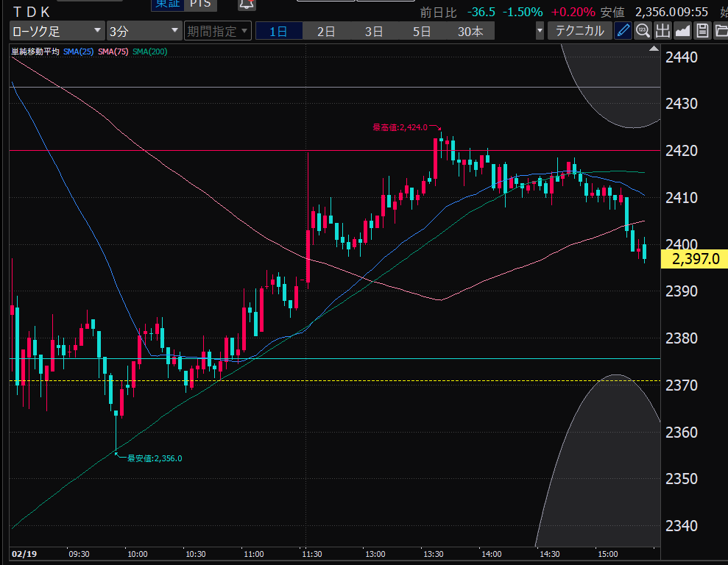Click the 出 volume display icon
Screen dimensions: 728x565
[662, 31]
